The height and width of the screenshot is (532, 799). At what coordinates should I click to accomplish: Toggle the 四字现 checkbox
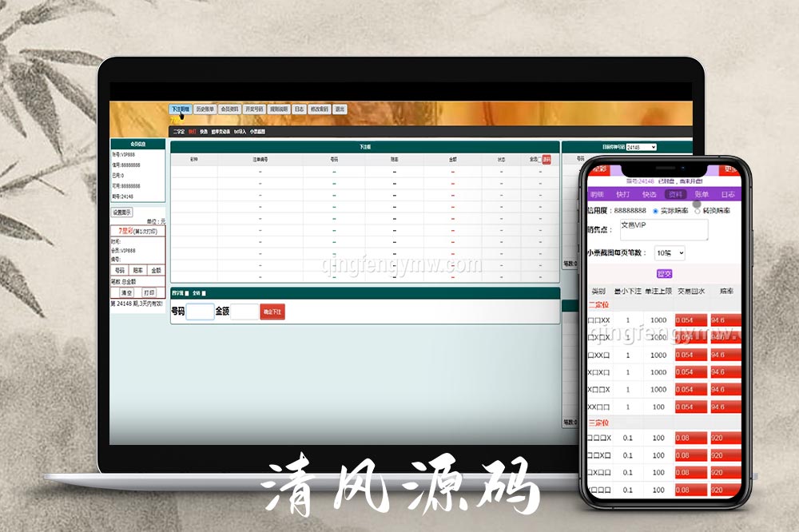(x=187, y=293)
